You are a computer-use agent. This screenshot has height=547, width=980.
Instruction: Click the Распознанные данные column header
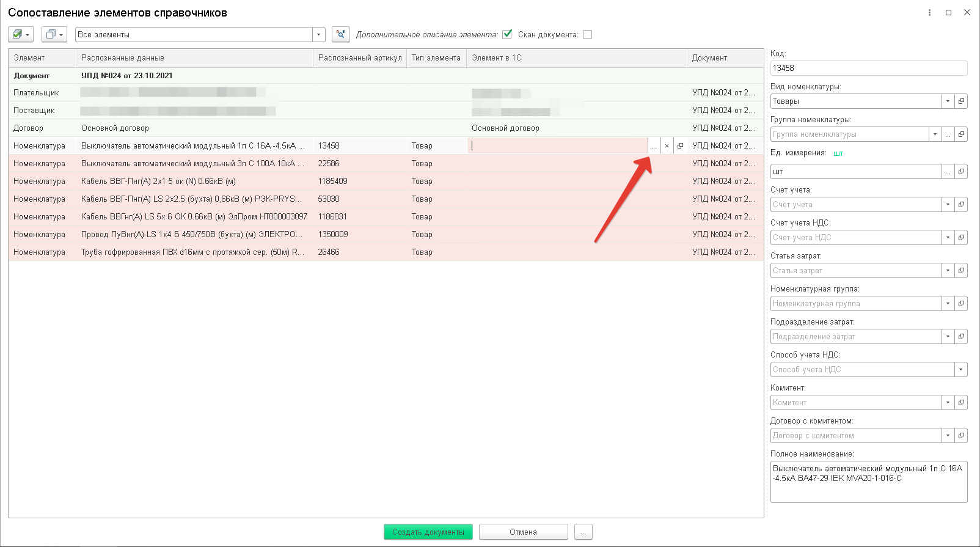194,58
